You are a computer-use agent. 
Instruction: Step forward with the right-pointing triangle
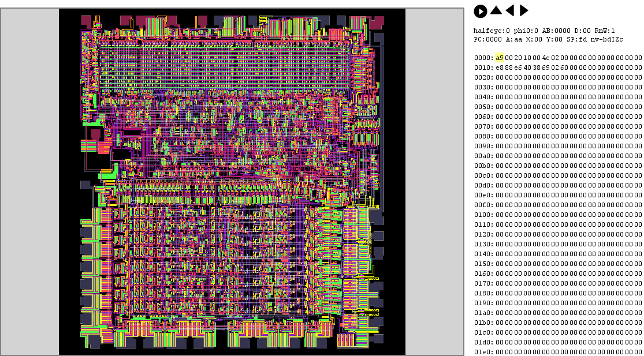(524, 10)
